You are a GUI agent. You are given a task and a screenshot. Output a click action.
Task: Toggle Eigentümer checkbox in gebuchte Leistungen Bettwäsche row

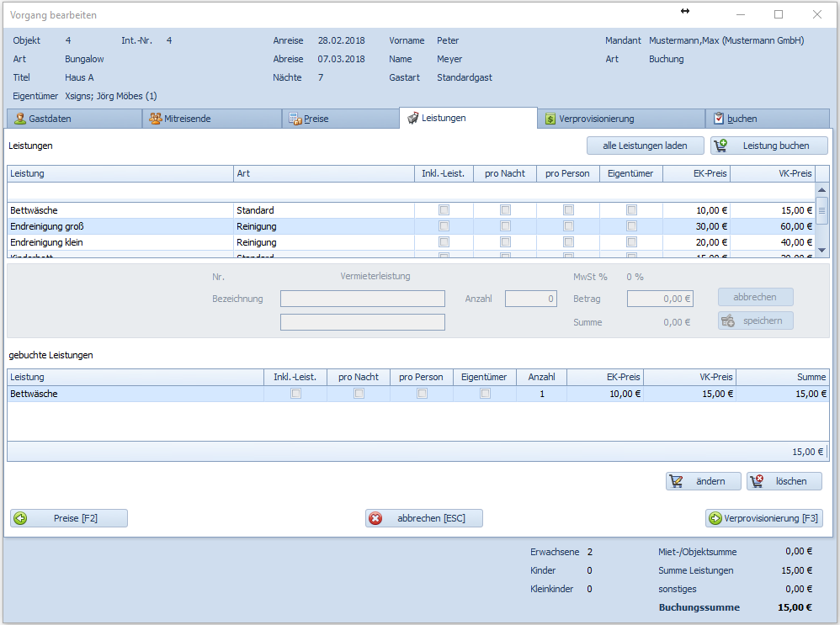[486, 393]
